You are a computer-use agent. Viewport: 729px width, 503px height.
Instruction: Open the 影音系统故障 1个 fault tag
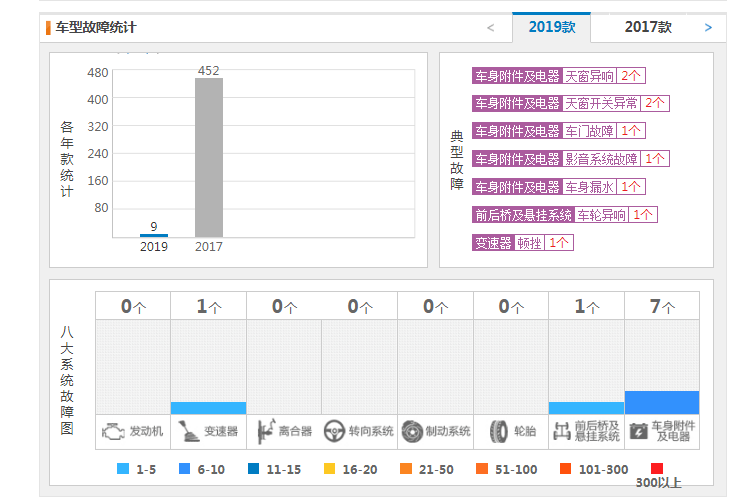tap(570, 159)
